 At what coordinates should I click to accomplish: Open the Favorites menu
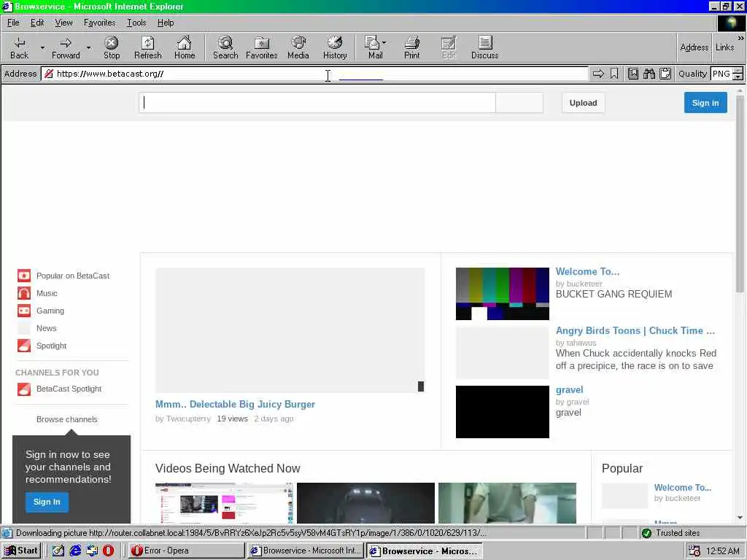[99, 23]
